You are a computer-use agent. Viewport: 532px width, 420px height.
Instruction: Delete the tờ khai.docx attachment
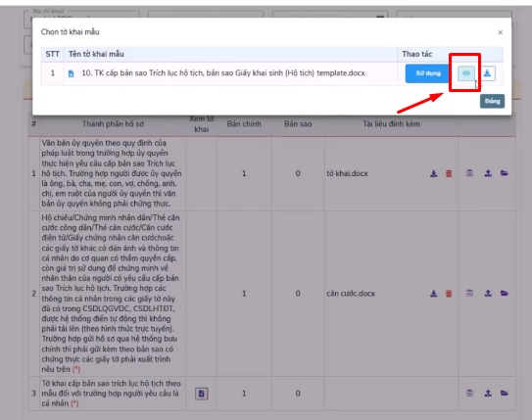coord(449,173)
